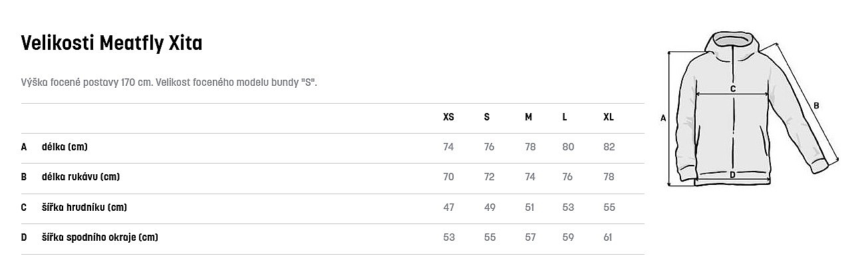Screen dimensions: 868x280
Task: Click the letter A length marker on diagram
Action: click(662, 118)
